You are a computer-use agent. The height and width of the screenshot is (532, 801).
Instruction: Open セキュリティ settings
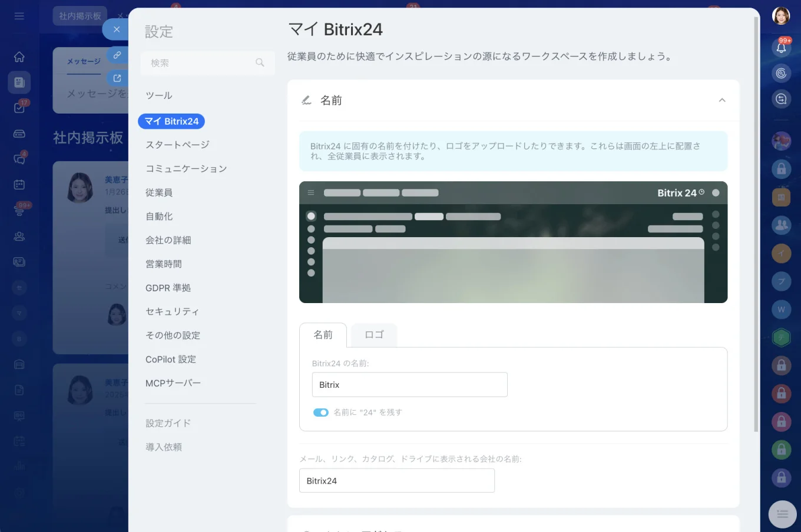tap(173, 312)
